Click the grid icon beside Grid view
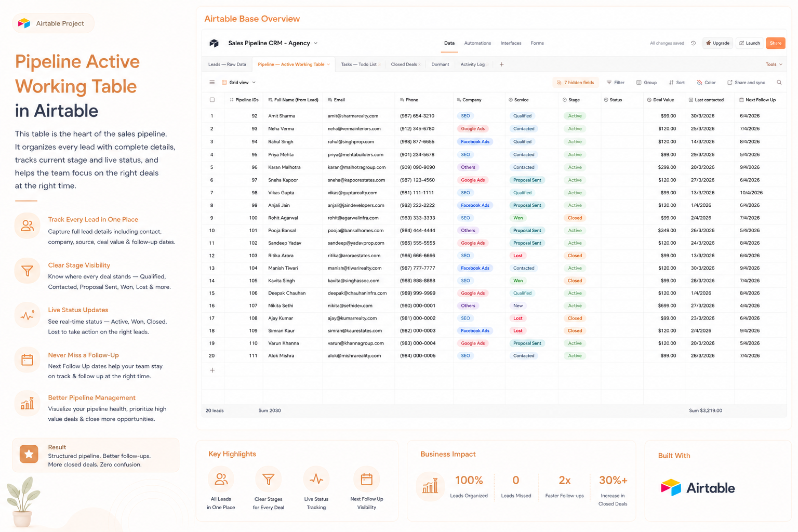Viewport: 798px width, 532px height. coord(224,83)
